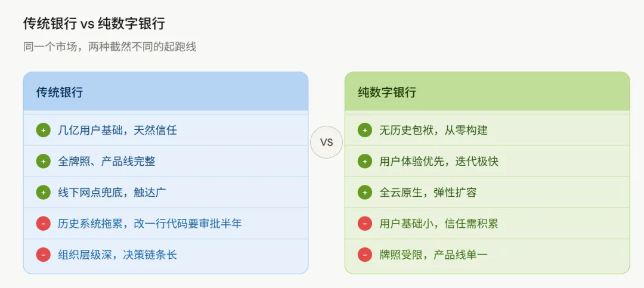This screenshot has width=644, height=288.
Task: Click the red minus icon beside 历史系统拖累
Action: click(x=43, y=224)
